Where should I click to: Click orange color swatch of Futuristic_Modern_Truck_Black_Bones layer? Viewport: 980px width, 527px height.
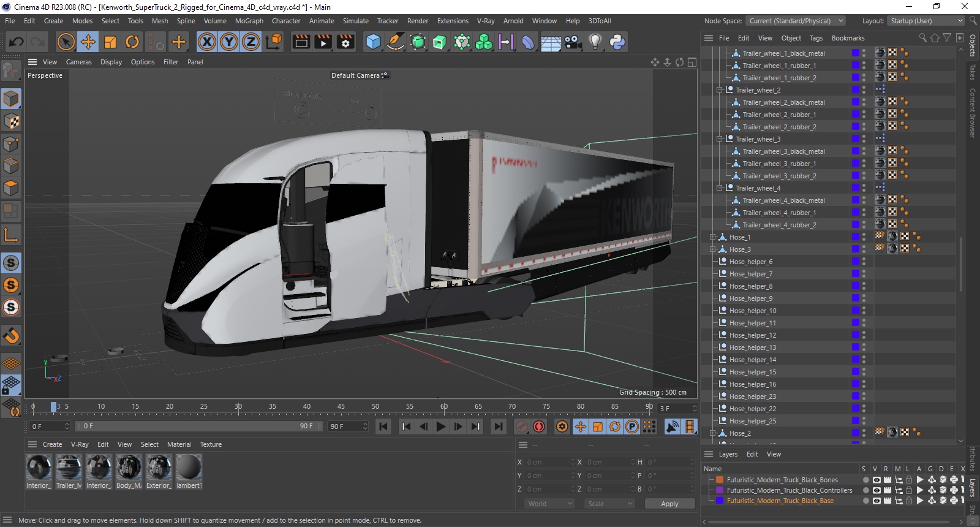click(720, 480)
